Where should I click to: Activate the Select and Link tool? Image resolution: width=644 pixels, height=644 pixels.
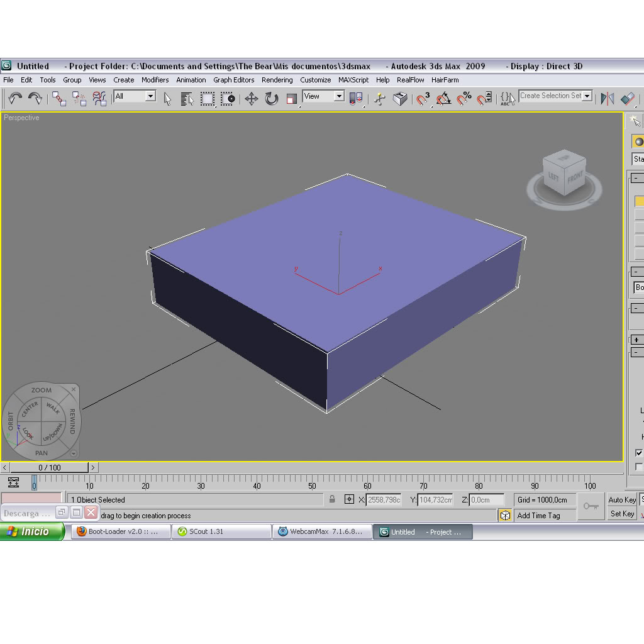pyautogui.click(x=58, y=99)
